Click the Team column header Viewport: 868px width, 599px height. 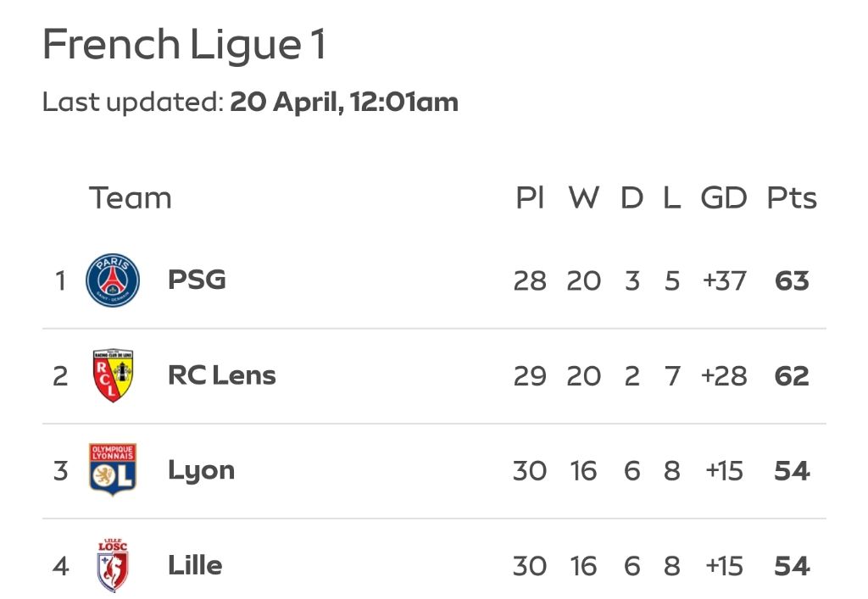click(x=130, y=198)
